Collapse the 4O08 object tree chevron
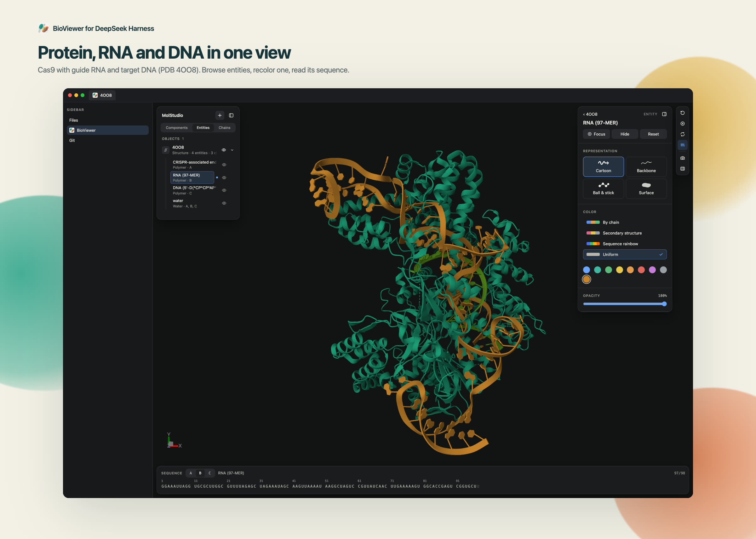756x539 pixels. point(232,150)
